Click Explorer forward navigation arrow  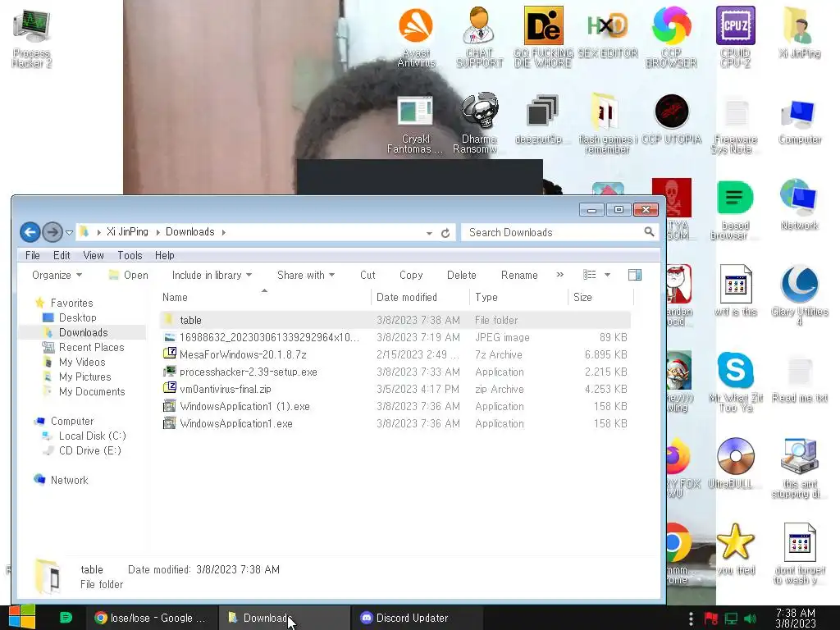click(x=52, y=232)
